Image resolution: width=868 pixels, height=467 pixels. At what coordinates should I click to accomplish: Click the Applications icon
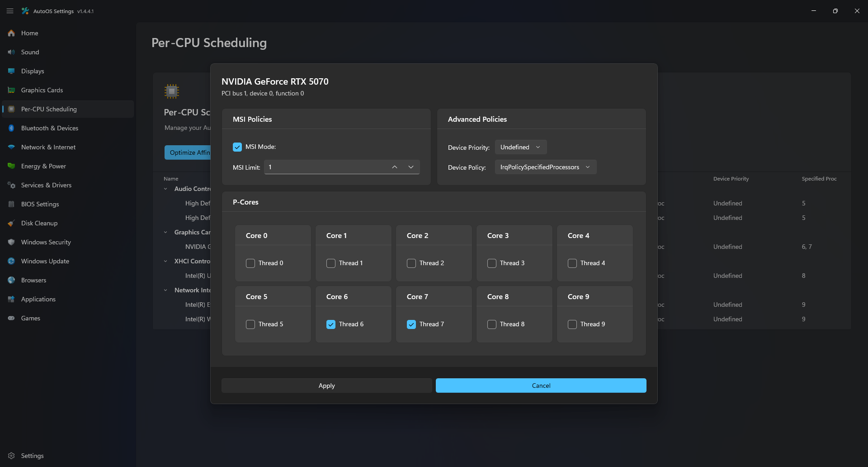pos(11,299)
